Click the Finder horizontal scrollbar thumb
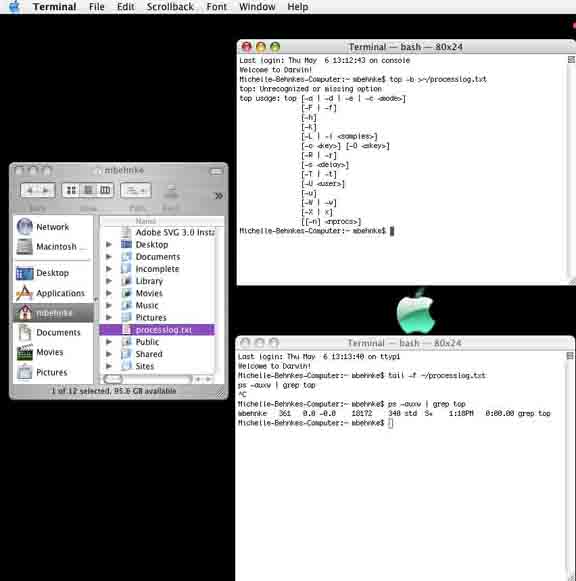Image resolution: width=576 pixels, height=581 pixels. [113, 379]
